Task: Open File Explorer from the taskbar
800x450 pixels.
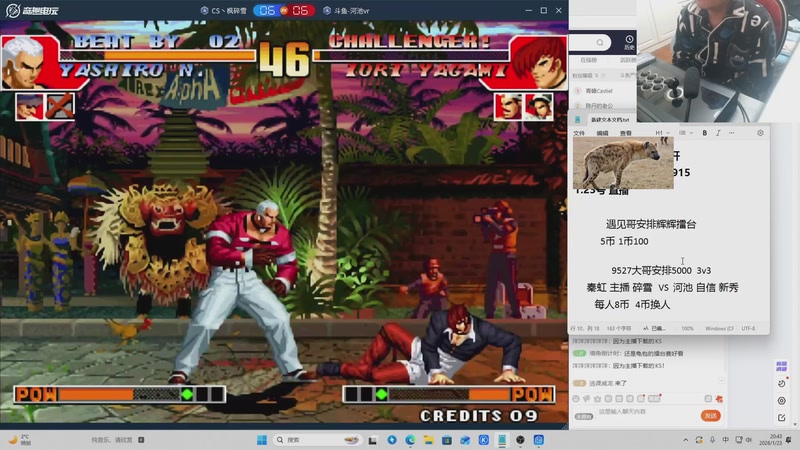Action: (429, 440)
